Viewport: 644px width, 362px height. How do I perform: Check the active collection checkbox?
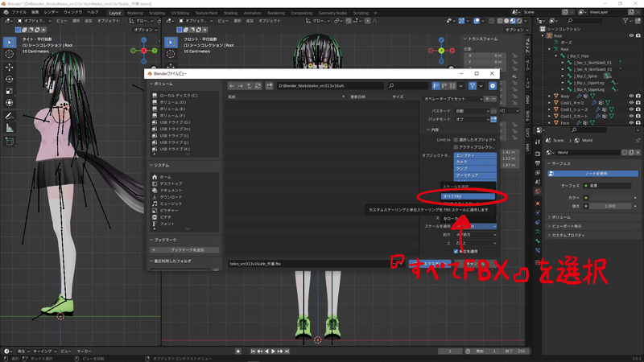(x=456, y=147)
